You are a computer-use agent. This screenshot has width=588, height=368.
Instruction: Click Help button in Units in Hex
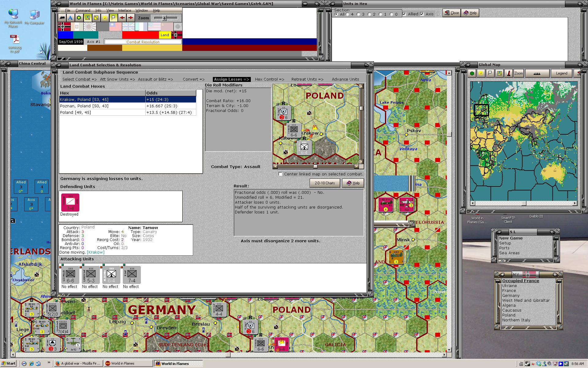pos(470,13)
